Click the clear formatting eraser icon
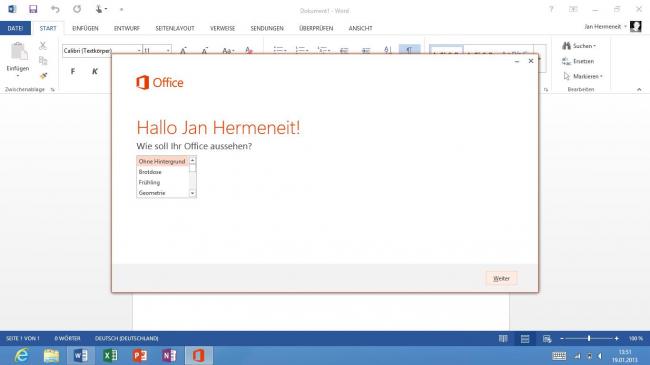The image size is (650, 365). [249, 51]
